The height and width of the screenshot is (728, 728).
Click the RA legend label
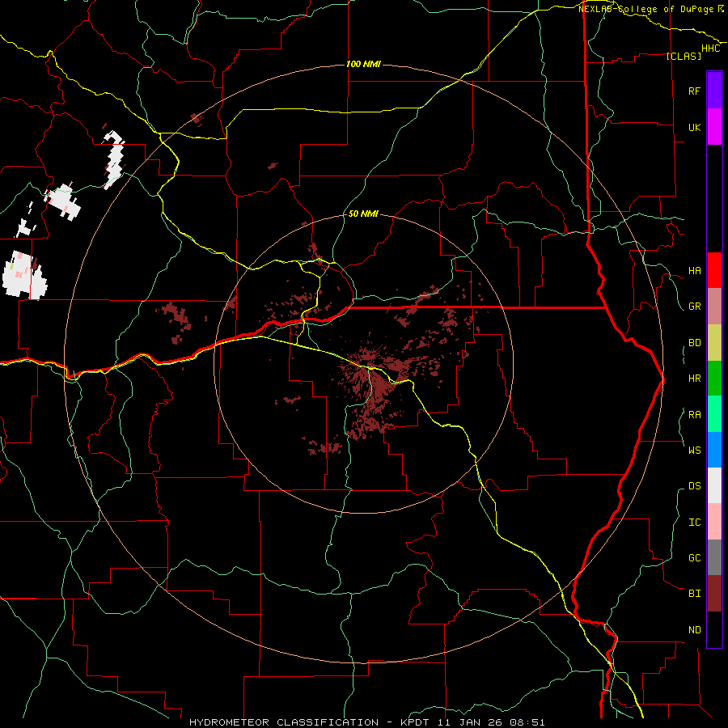pyautogui.click(x=694, y=415)
